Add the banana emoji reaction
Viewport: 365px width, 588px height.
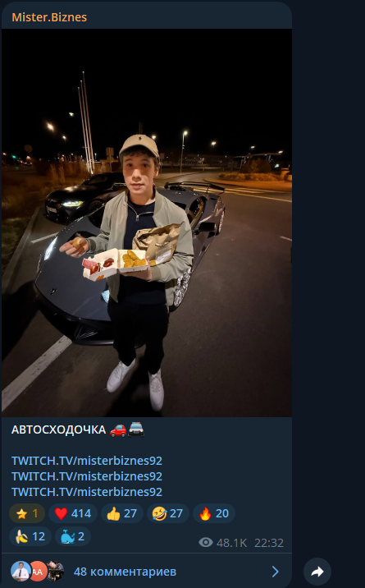(30, 536)
